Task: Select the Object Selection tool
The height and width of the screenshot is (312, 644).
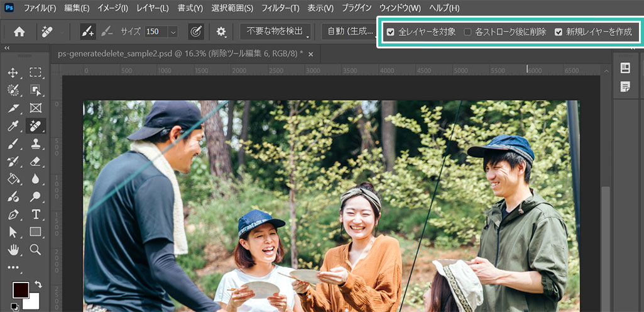Action: pos(35,91)
